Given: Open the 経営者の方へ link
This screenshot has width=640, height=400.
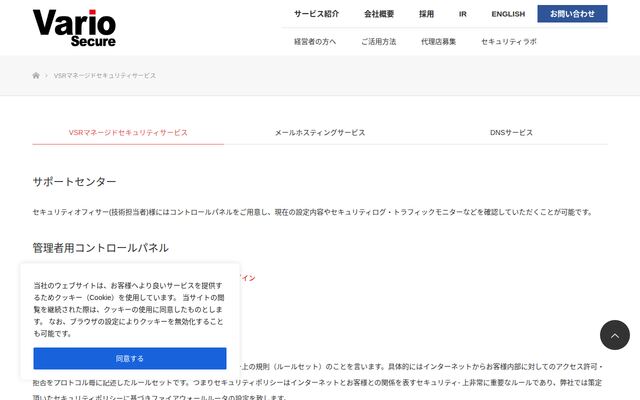Looking at the screenshot, I should coord(315,42).
